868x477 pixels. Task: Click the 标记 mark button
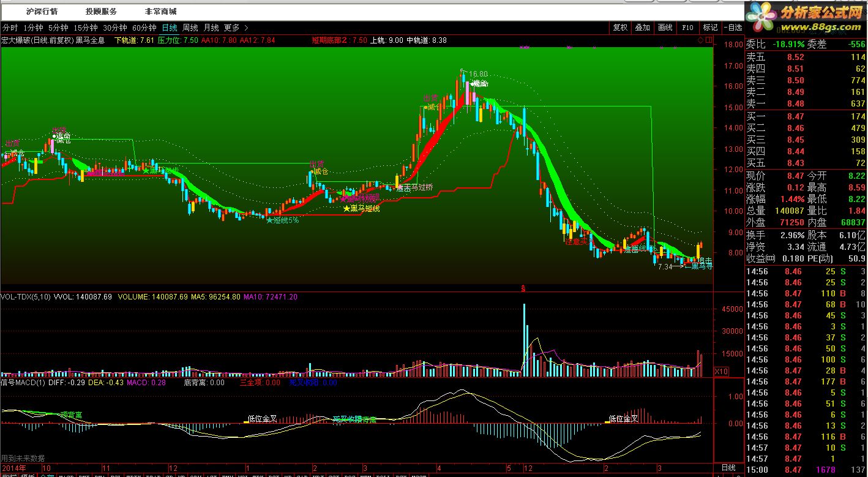pos(710,28)
